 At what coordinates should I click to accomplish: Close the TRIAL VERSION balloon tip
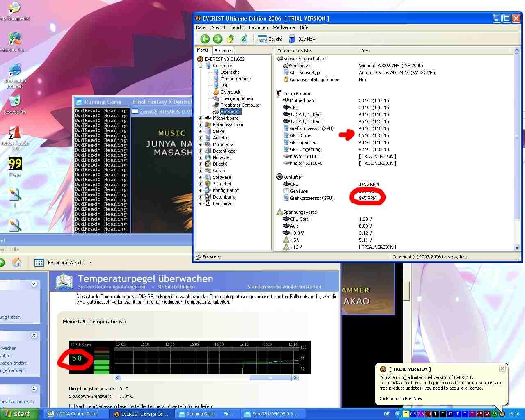pyautogui.click(x=502, y=368)
